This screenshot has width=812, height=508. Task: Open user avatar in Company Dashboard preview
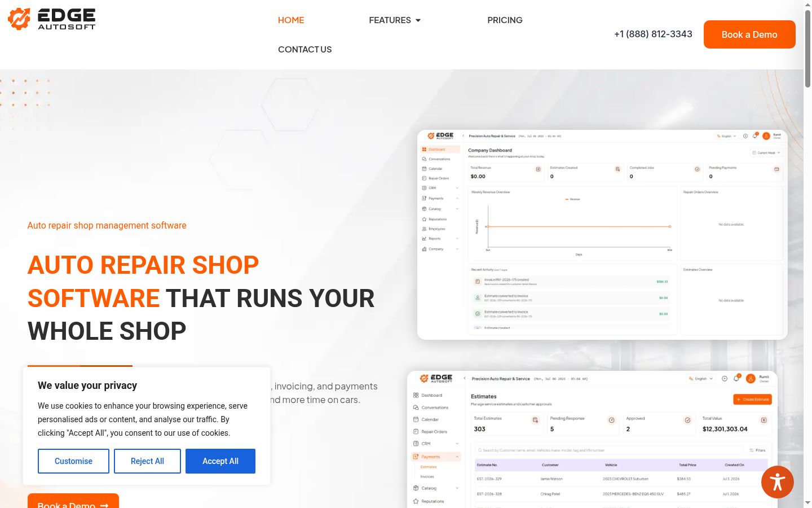tap(766, 136)
